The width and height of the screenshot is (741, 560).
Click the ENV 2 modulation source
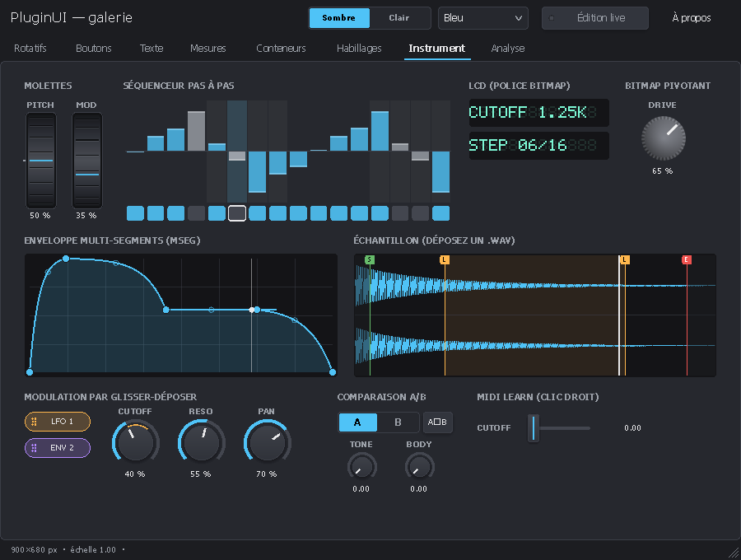click(57, 448)
